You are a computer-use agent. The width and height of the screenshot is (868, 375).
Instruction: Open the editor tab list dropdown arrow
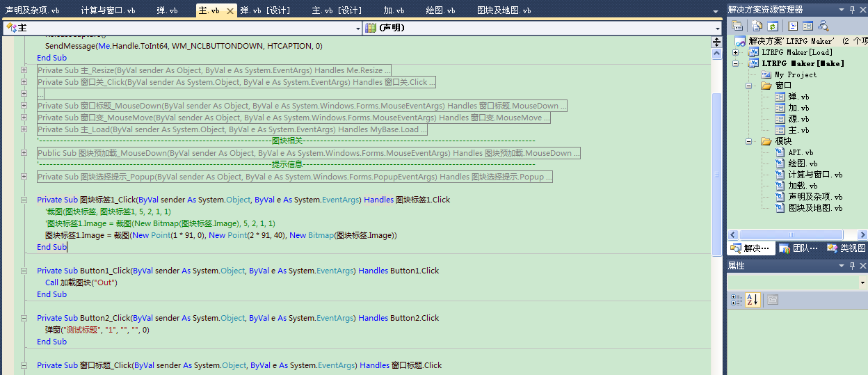coord(716,11)
